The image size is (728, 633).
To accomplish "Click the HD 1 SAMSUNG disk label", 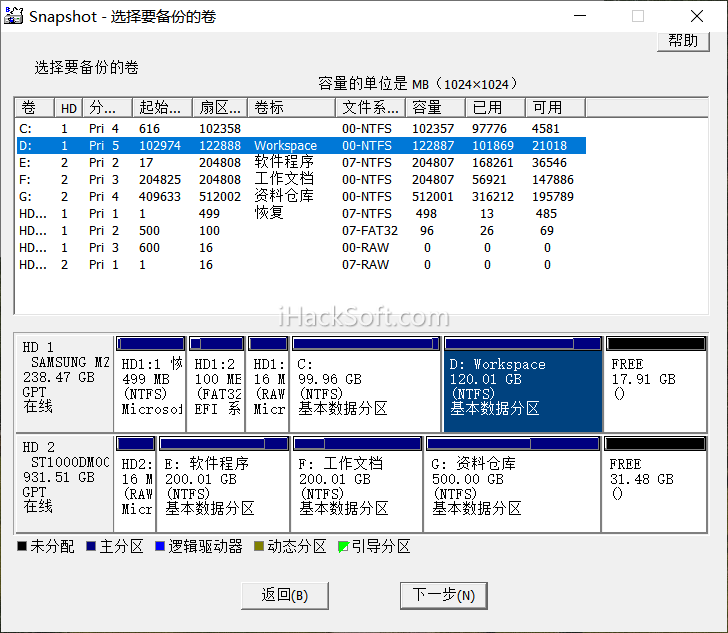I will 65,384.
